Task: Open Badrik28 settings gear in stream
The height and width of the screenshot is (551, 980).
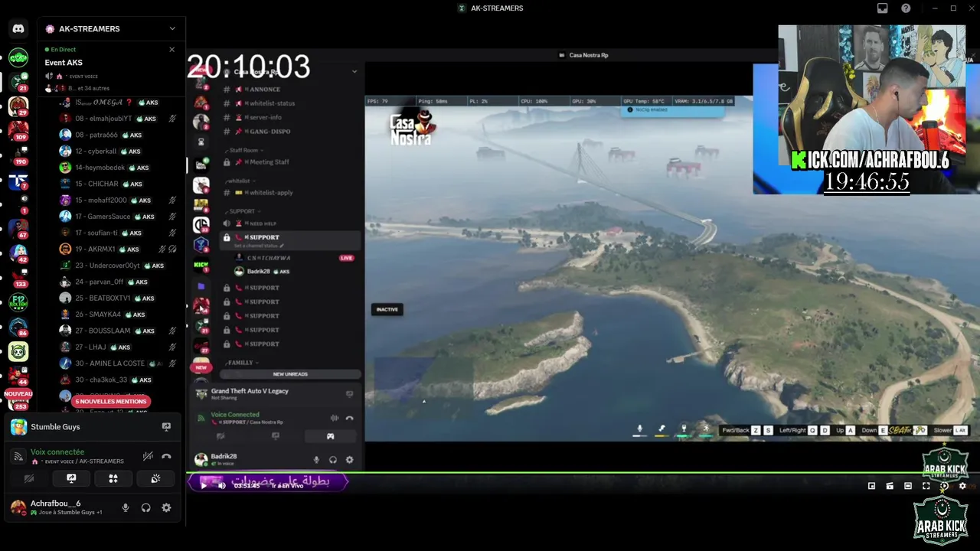Action: [x=350, y=460]
